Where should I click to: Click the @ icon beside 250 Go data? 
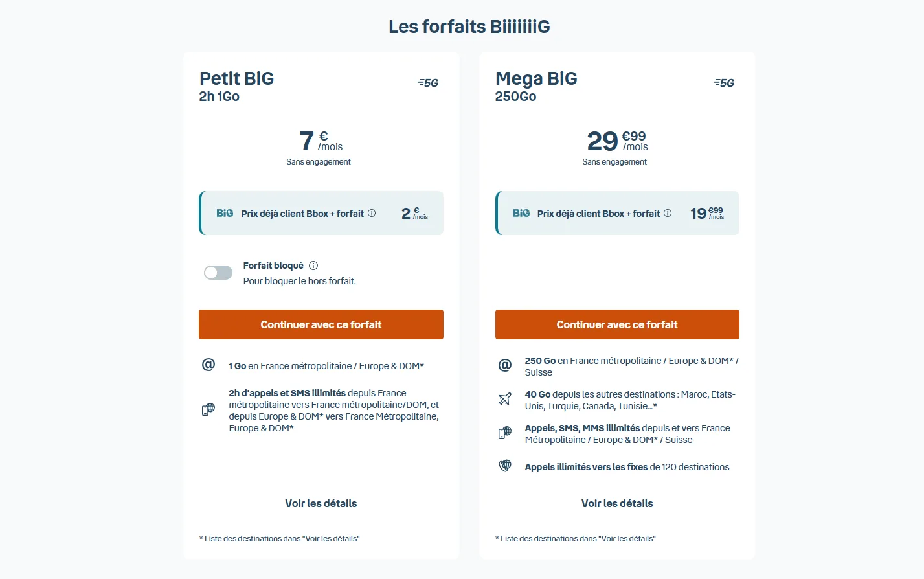(x=505, y=366)
